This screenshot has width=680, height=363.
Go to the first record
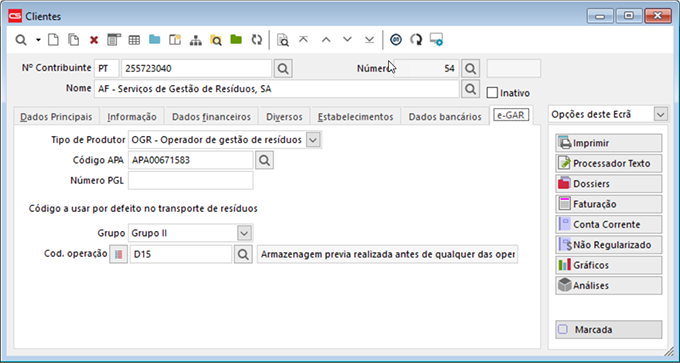point(303,40)
